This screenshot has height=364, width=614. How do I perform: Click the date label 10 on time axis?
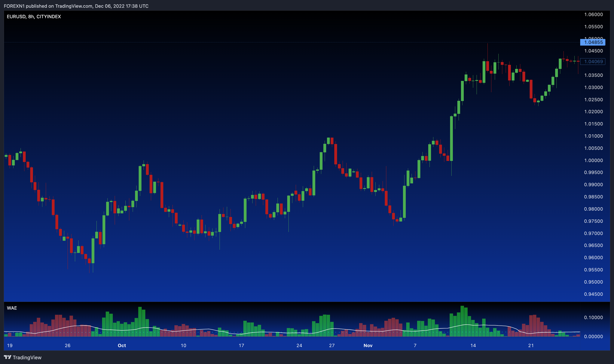tap(183, 346)
